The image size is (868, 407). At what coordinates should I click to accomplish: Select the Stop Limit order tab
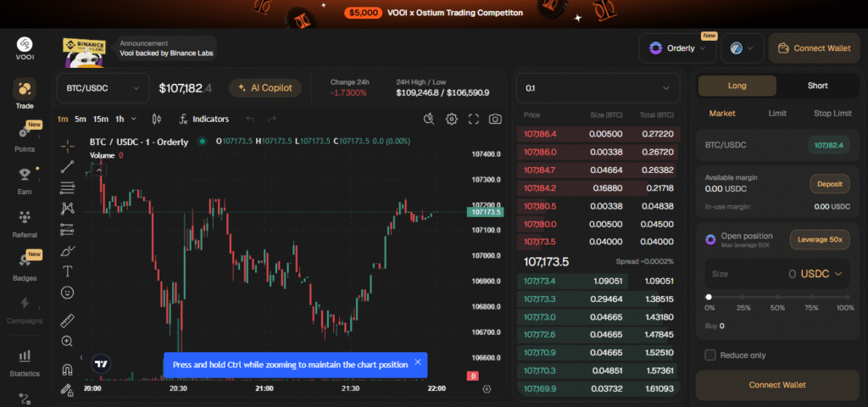tap(832, 114)
